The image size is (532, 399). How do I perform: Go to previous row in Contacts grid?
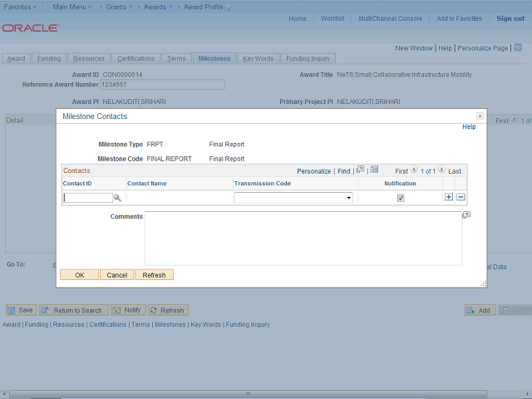tap(414, 170)
